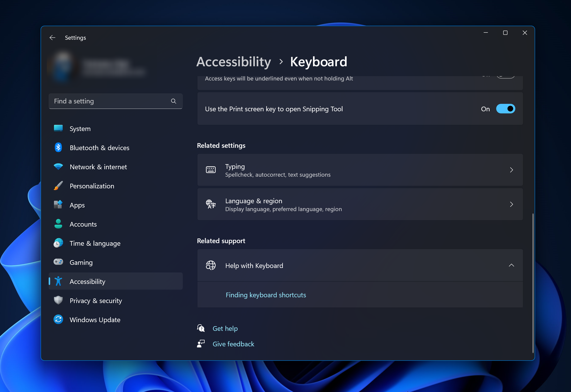This screenshot has height=392, width=571.
Task: Click the search magnifier icon
Action: 174,101
